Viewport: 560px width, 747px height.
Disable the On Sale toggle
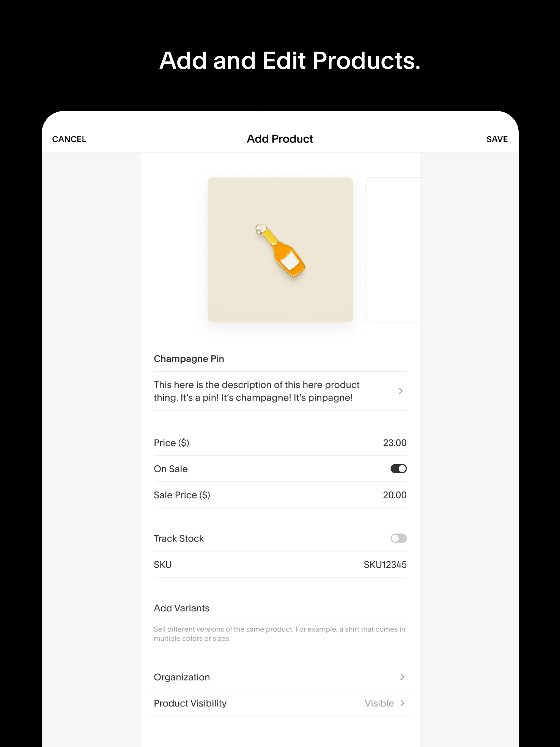coord(399,469)
